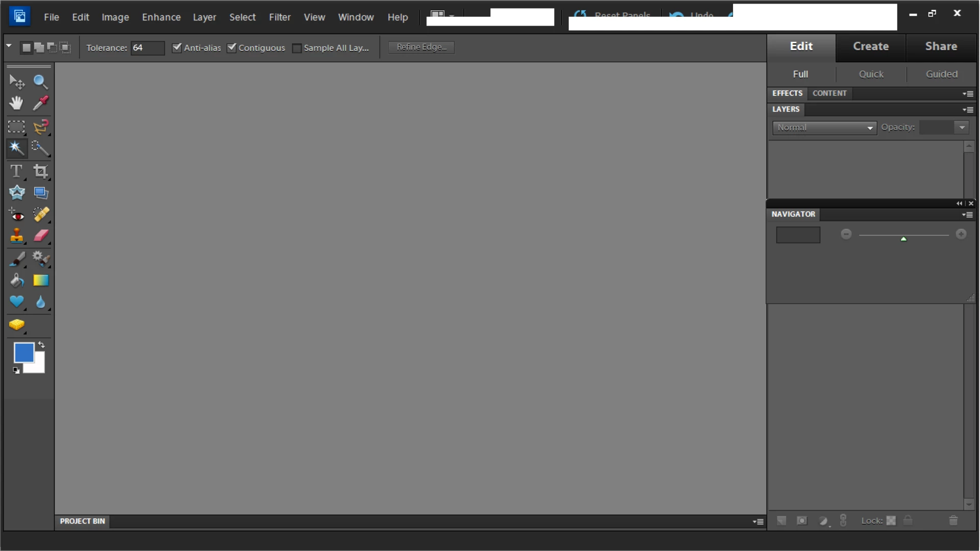Select the Sponge tool
Screen dimensions: 980x551
[16, 324]
